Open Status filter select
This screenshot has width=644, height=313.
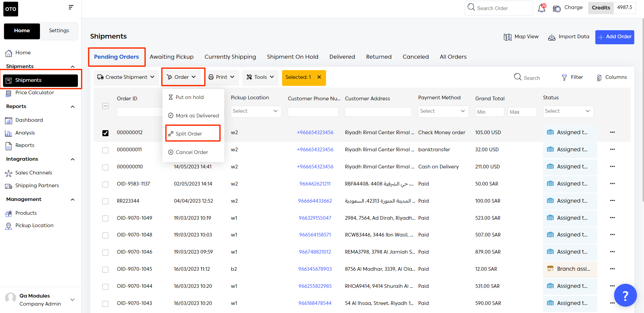click(x=568, y=111)
